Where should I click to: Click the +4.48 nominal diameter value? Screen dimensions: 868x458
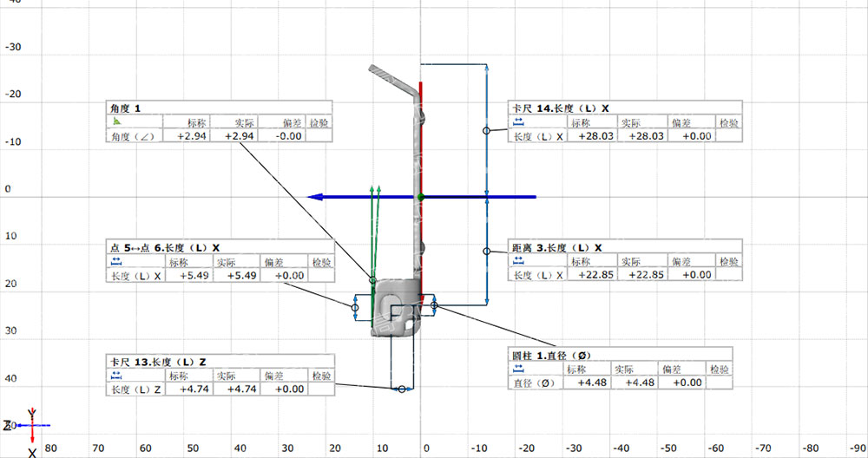pos(584,383)
